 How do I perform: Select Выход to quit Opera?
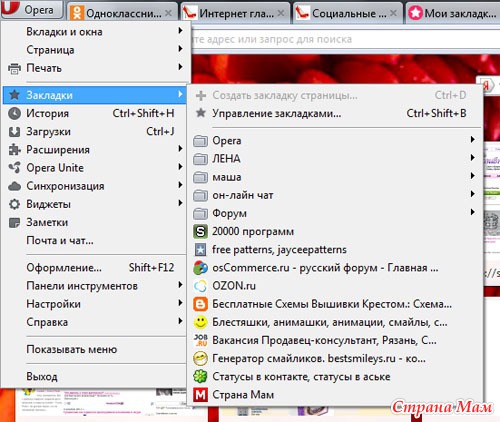96,377
